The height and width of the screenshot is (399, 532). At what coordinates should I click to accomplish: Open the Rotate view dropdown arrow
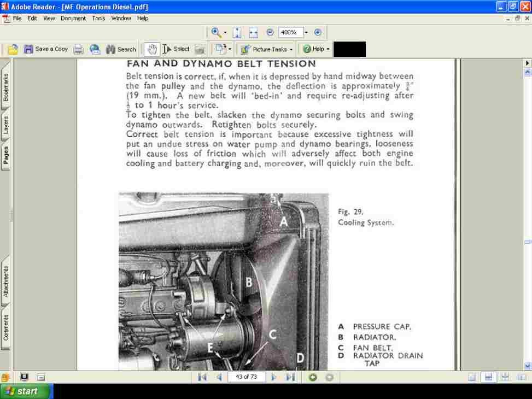pos(230,50)
